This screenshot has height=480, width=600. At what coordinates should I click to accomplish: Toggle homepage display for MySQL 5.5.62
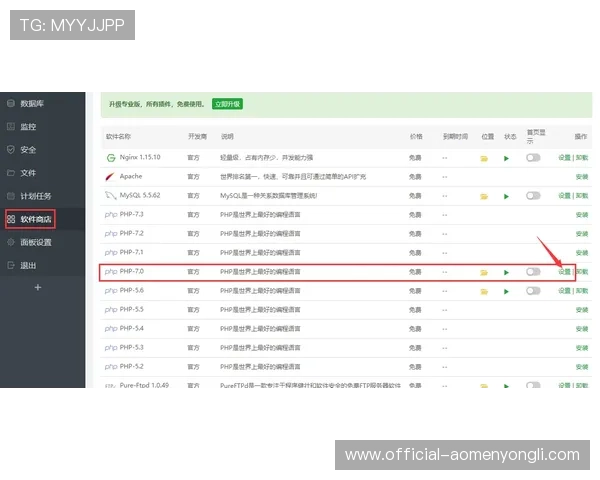(x=533, y=196)
